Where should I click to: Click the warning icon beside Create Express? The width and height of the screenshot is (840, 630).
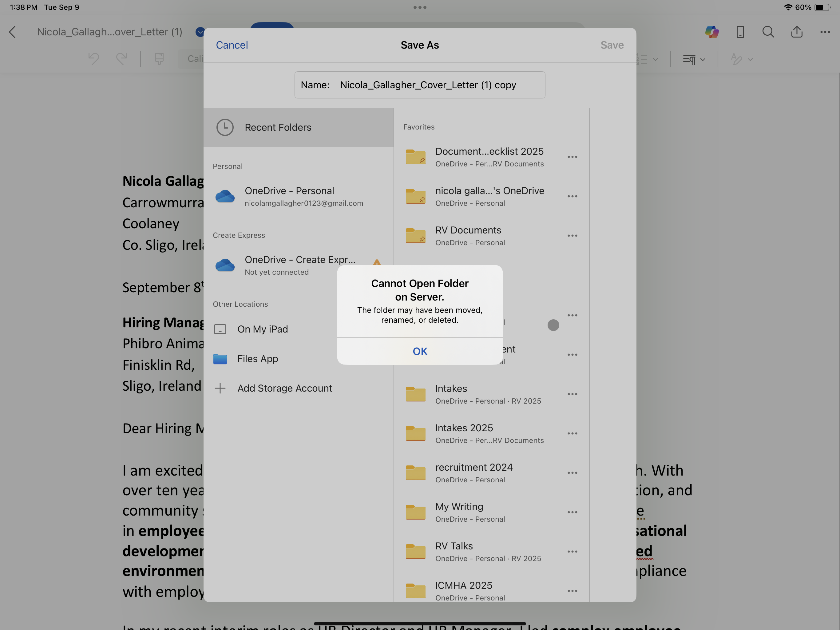point(376,262)
